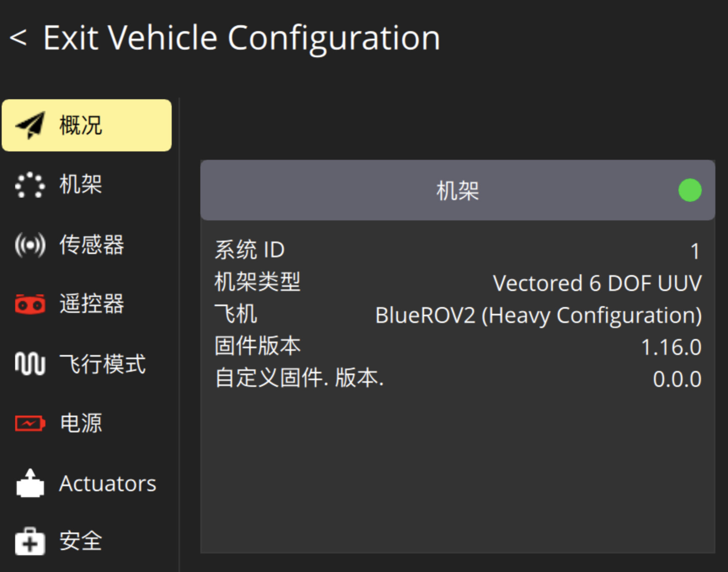Viewport: 728px width, 572px height.
Task: Click the first-aid kit 安全 icon
Action: click(30, 541)
